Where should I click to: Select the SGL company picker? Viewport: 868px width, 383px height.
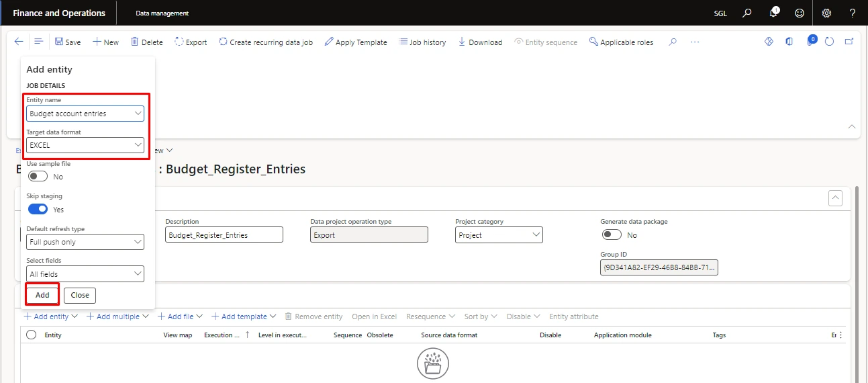[720, 13]
